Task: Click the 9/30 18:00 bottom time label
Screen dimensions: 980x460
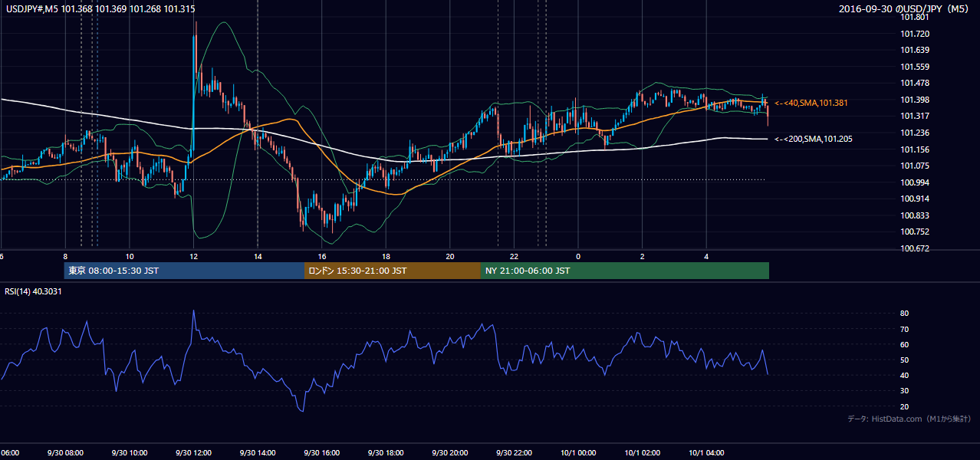Action: [x=386, y=453]
